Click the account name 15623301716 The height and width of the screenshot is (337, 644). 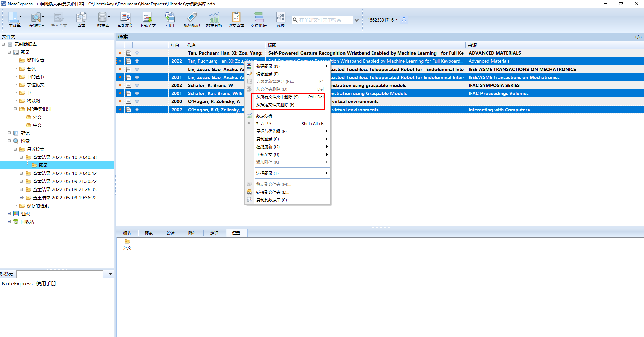tap(380, 20)
